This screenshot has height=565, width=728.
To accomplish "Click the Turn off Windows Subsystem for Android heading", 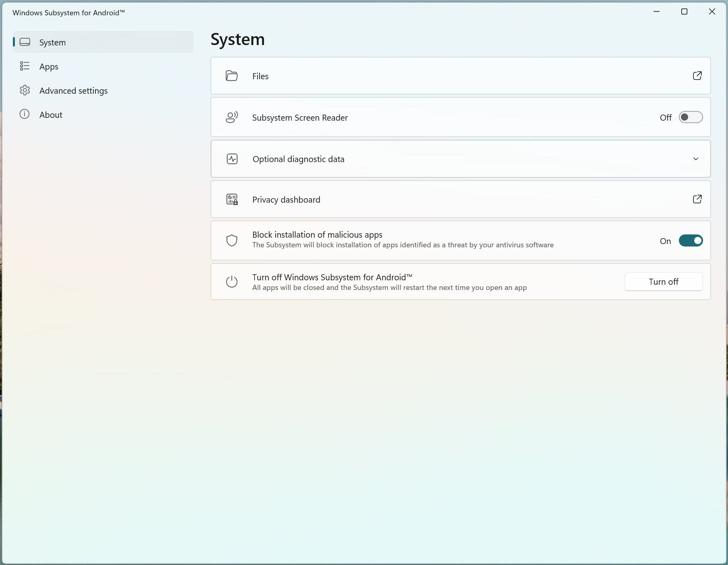I will (332, 277).
